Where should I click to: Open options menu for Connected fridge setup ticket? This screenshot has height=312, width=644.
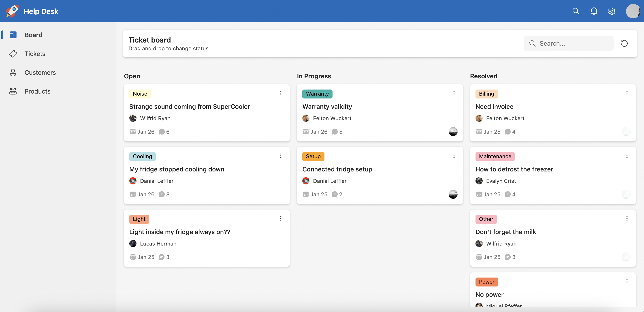pyautogui.click(x=454, y=156)
